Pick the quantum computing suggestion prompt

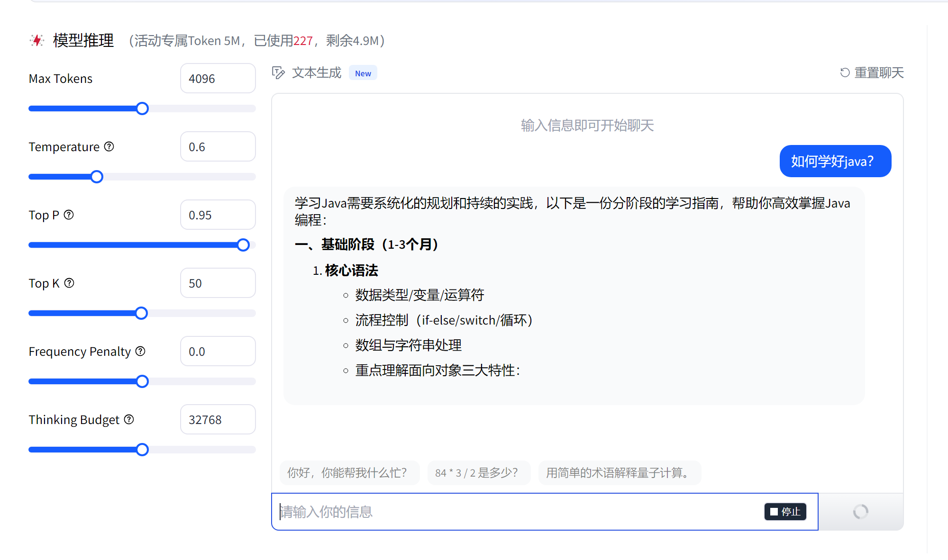[619, 473]
